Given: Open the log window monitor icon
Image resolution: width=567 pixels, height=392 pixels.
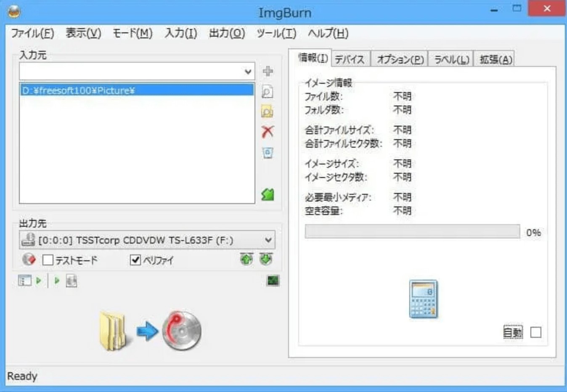Looking at the screenshot, I should 273,281.
